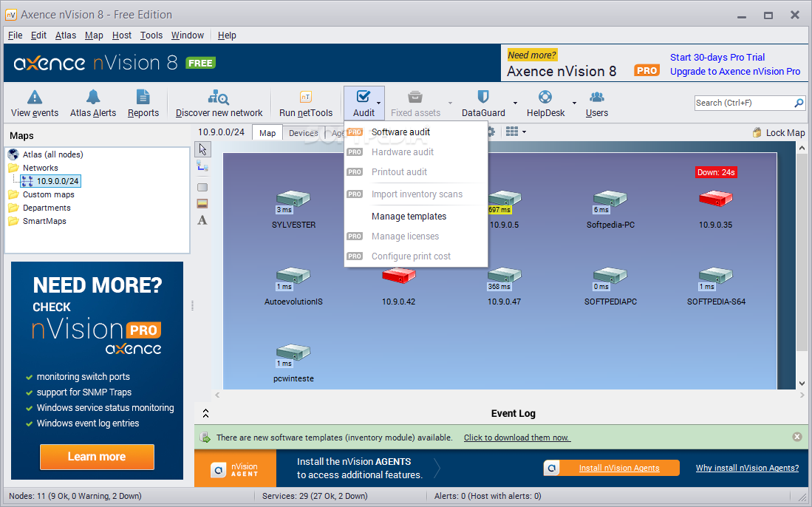Open View events from toolbar
This screenshot has height=507, width=812.
tap(35, 103)
